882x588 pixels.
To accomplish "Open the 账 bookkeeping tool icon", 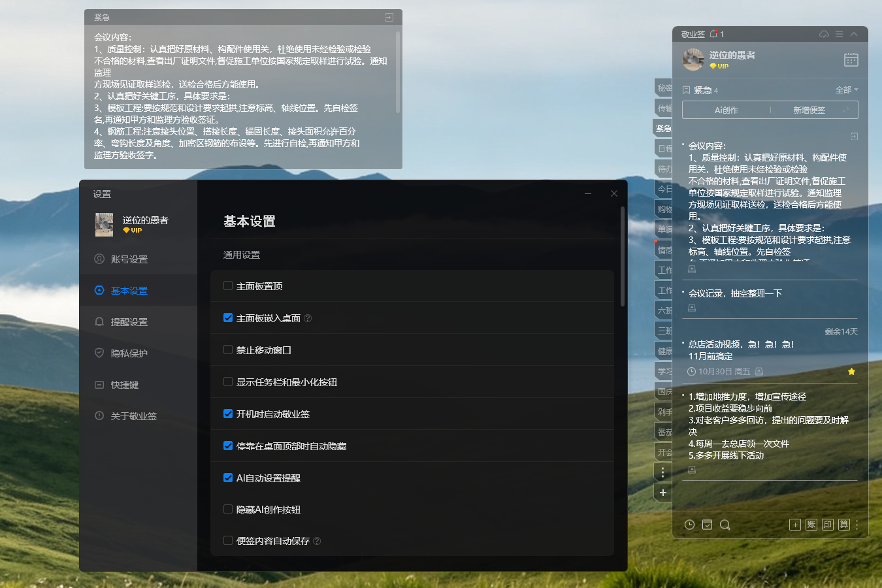I will click(x=811, y=525).
